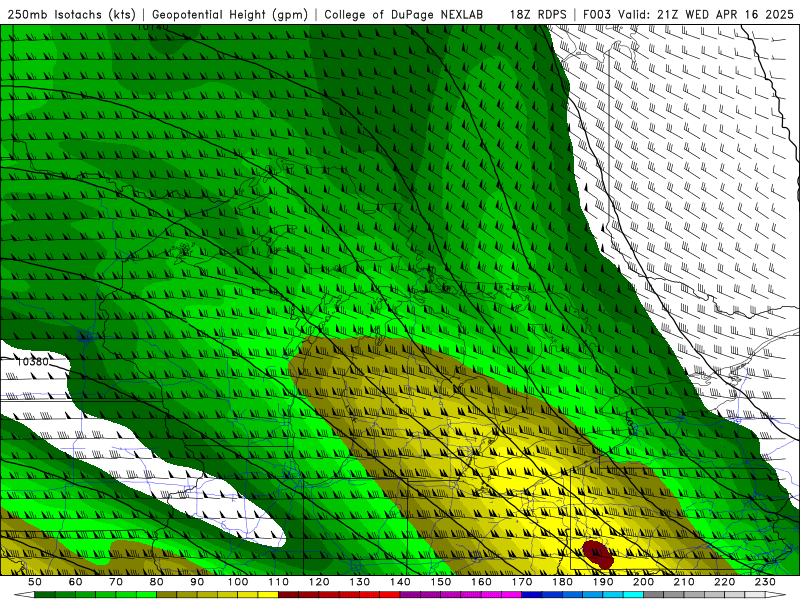Screen dimensions: 800x600
Task: Click the 10140 contour label near the top
Action: pyautogui.click(x=153, y=27)
